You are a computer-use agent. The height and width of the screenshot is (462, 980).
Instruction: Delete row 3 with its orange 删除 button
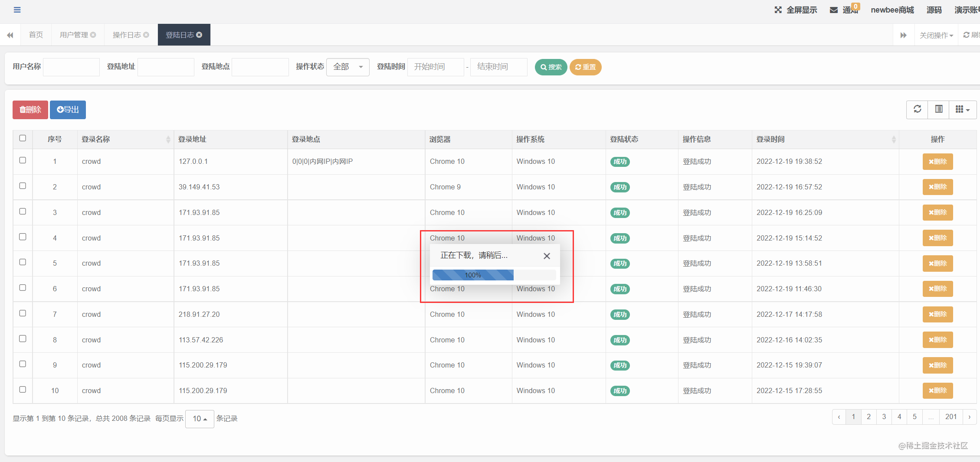coord(937,212)
